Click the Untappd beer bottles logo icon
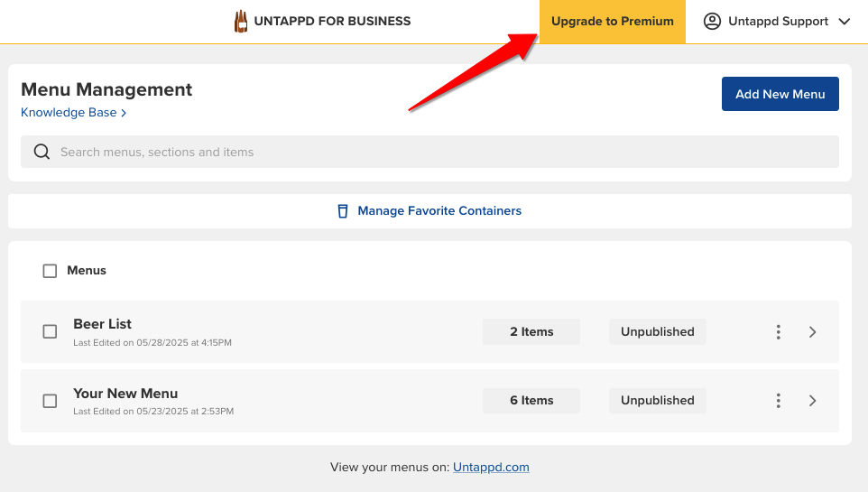868x492 pixels. [x=241, y=21]
